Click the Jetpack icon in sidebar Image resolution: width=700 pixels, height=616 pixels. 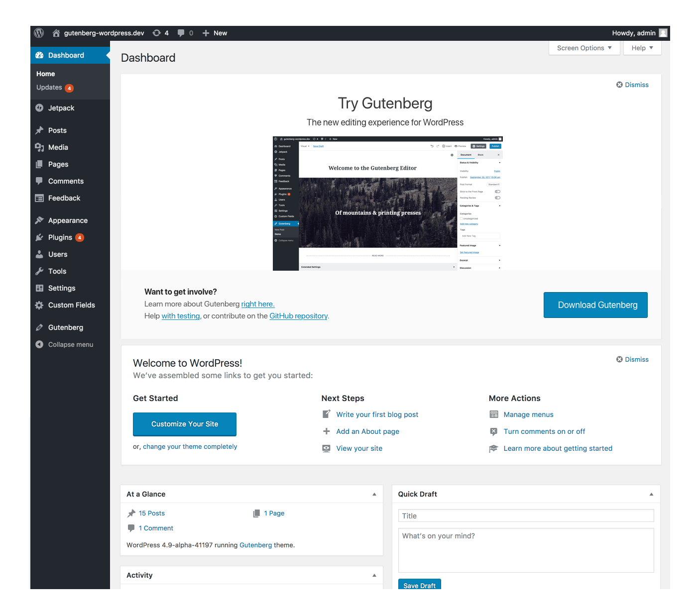point(39,108)
